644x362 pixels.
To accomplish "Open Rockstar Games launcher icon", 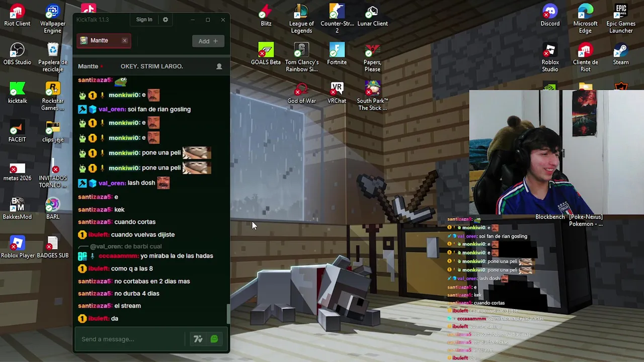I will tap(52, 97).
